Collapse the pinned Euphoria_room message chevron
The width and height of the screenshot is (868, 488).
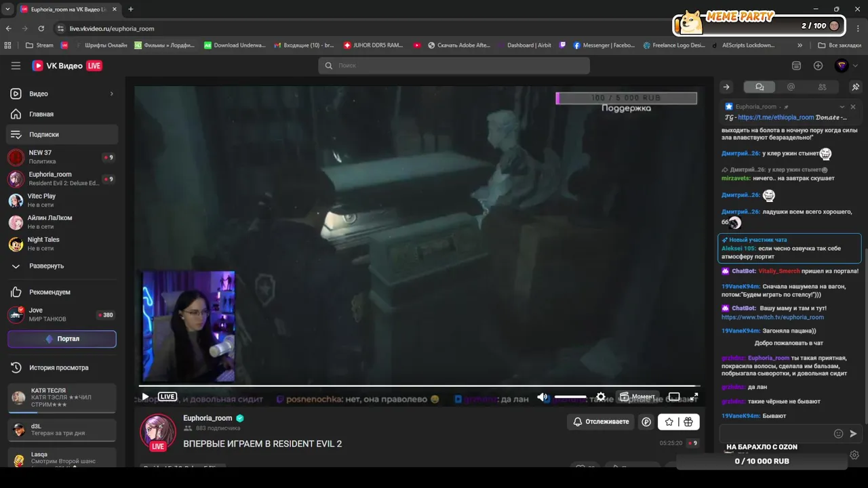click(x=842, y=106)
